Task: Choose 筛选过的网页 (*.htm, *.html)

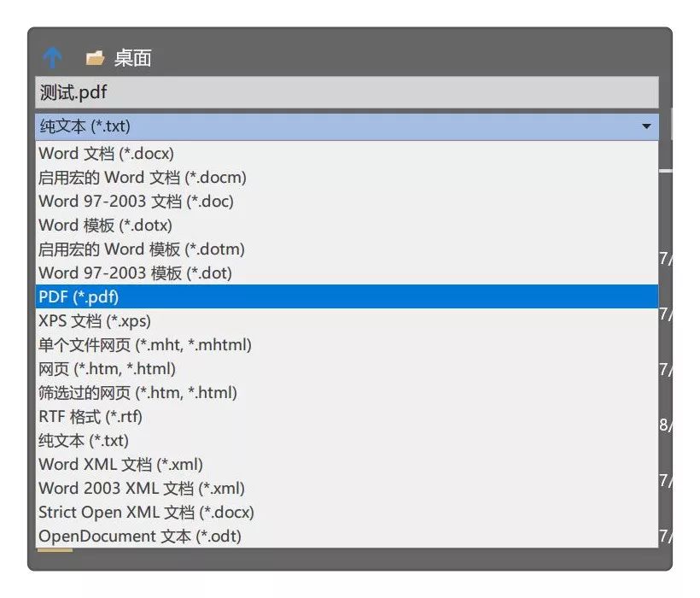Action: (x=347, y=393)
